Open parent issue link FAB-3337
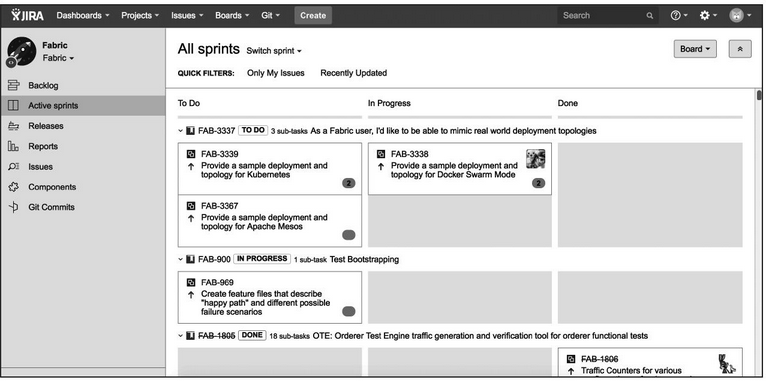Screen dimensions: 766x381 (x=217, y=131)
